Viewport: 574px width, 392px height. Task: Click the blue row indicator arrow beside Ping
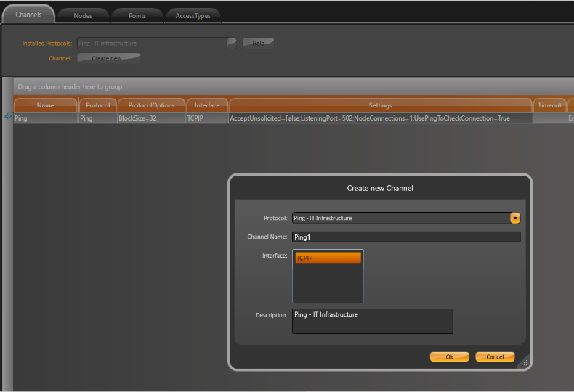tap(7, 117)
